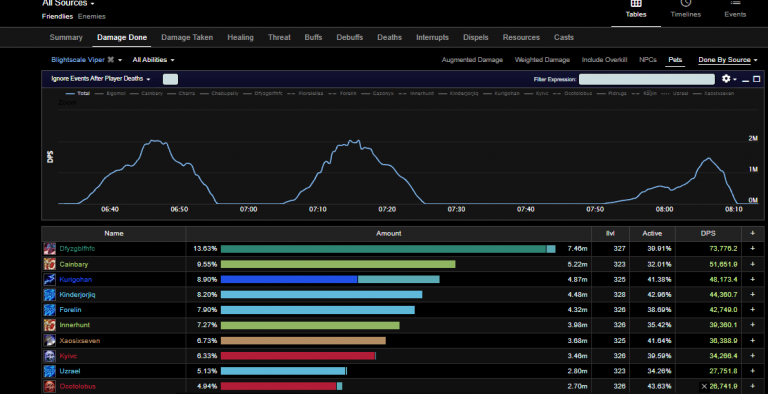Screen dimensions: 768x394
Task: Open the Interrupts tab
Action: coord(432,37)
